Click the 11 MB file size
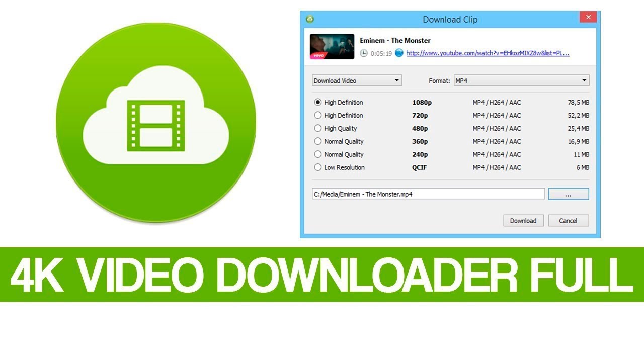The height and width of the screenshot is (362, 644). click(581, 154)
